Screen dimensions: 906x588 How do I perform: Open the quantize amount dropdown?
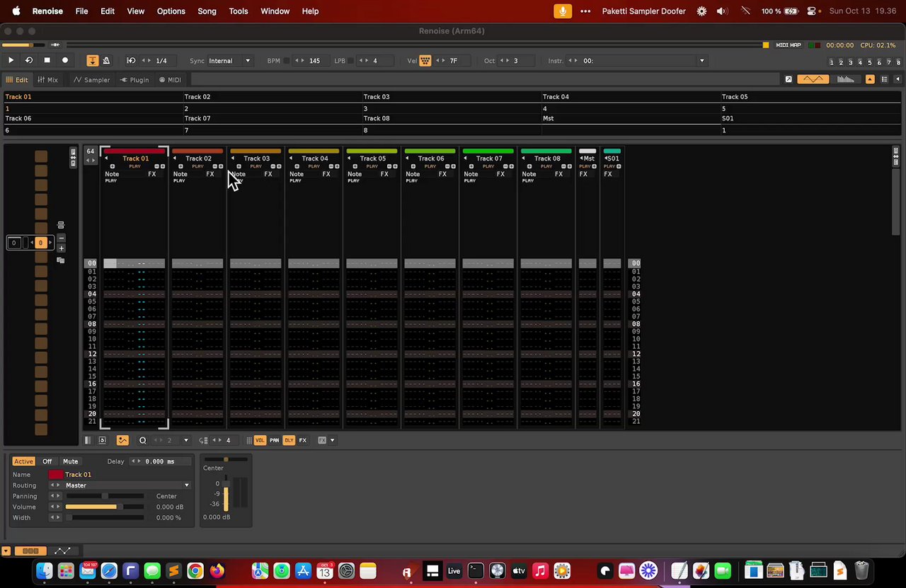186,440
